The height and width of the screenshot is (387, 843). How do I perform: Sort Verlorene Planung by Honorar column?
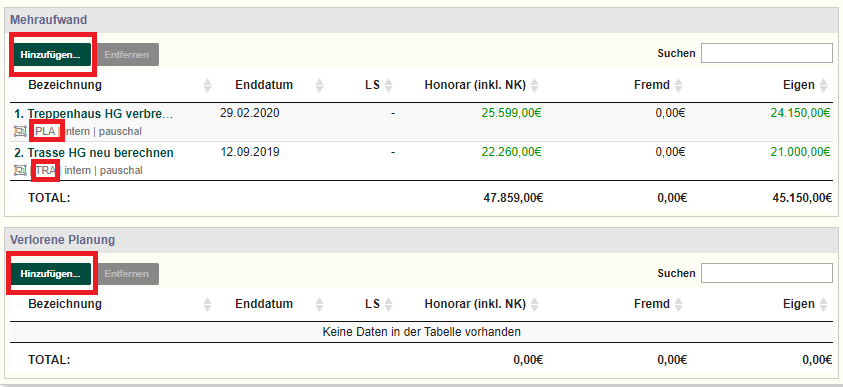point(475,304)
